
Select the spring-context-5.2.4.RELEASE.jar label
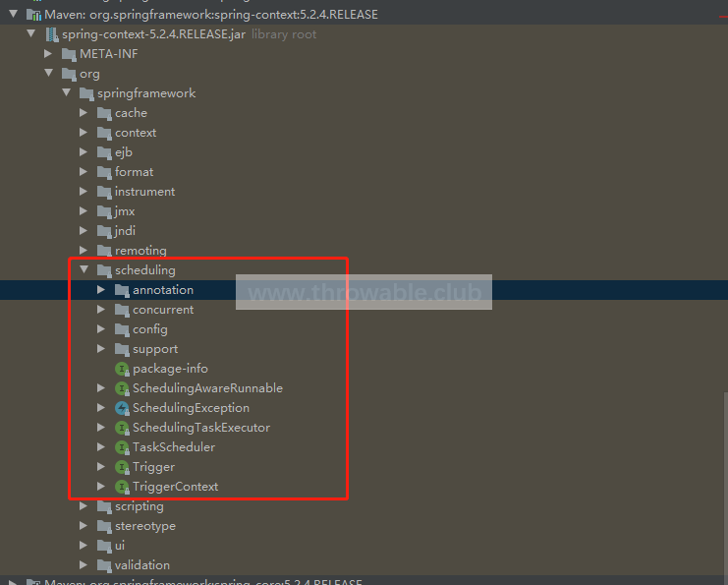click(x=153, y=34)
